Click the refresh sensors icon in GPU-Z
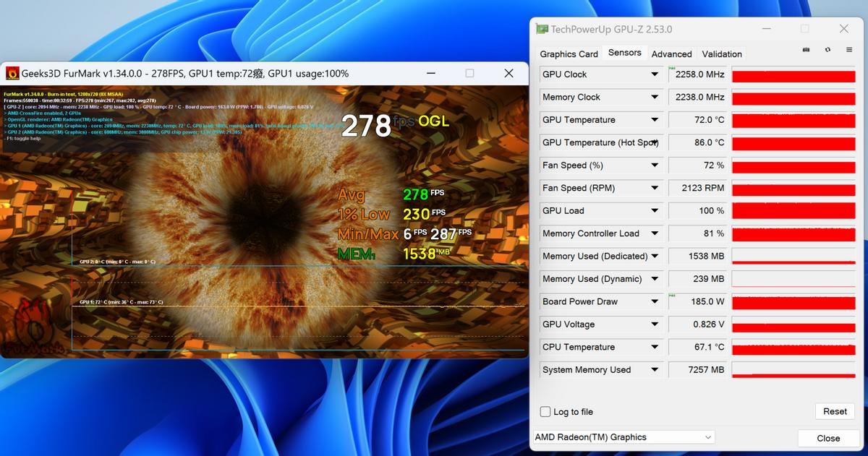868x456 pixels. click(827, 49)
